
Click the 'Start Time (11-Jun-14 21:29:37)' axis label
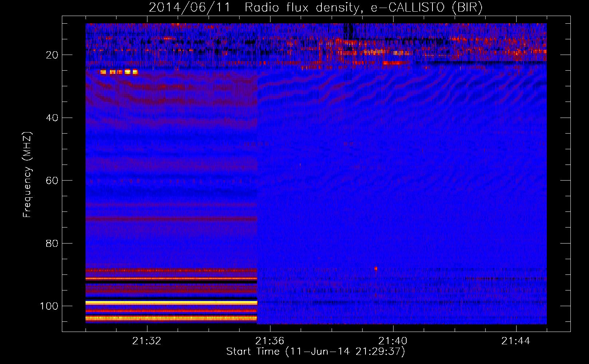[316, 352]
